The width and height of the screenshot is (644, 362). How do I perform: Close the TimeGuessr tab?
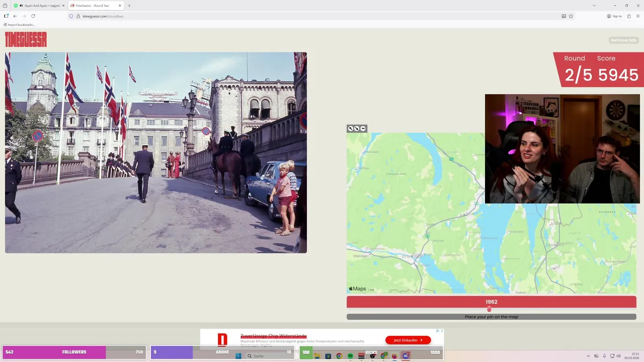[x=120, y=6]
